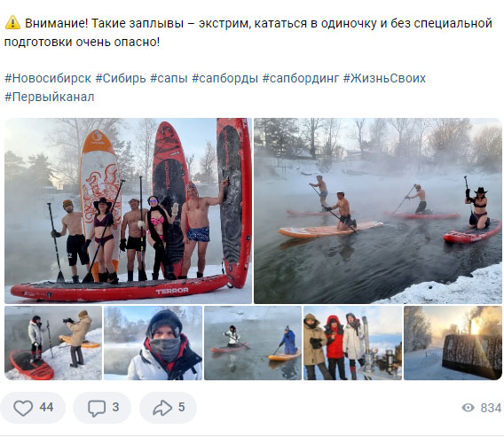Follow the #сапы hashtag link
The image size is (504, 445).
169,78
